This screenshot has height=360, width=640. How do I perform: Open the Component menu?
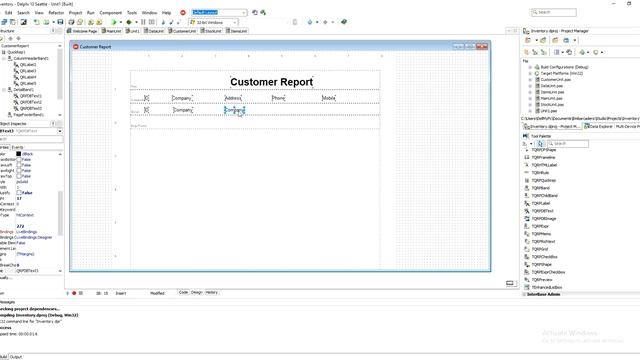click(110, 13)
